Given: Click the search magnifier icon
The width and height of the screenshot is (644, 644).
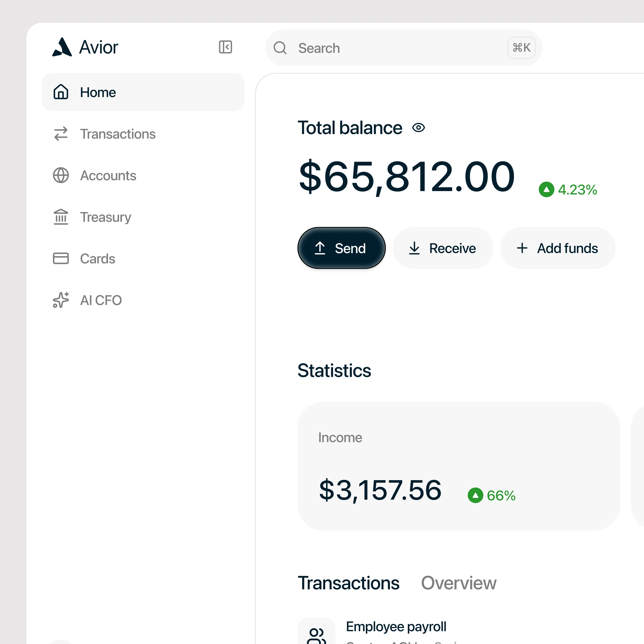Looking at the screenshot, I should (280, 48).
